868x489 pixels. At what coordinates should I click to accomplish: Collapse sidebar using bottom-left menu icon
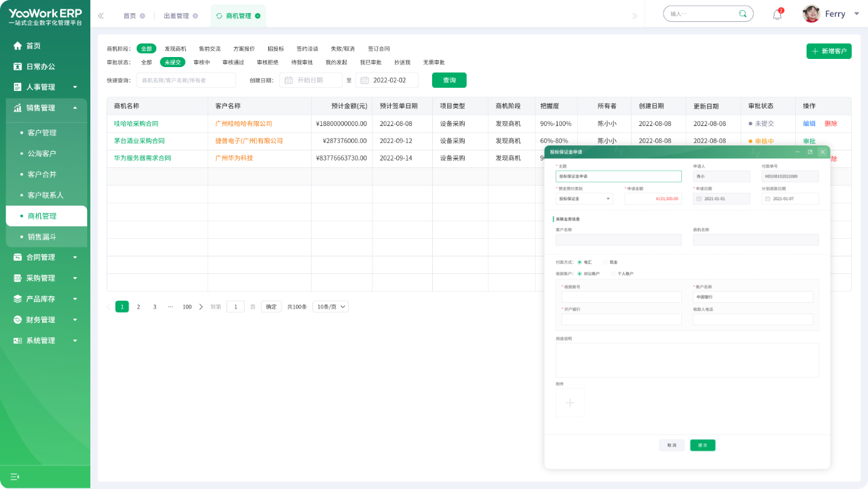(14, 476)
